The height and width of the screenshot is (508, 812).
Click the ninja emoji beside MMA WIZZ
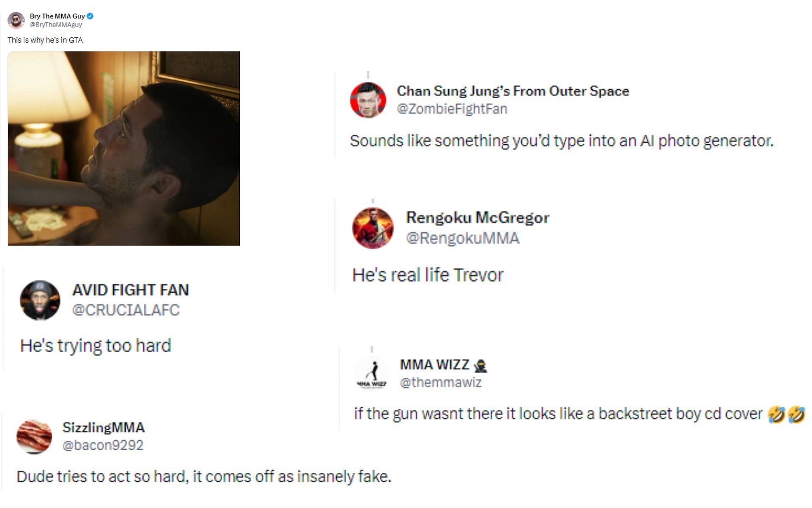pos(480,365)
